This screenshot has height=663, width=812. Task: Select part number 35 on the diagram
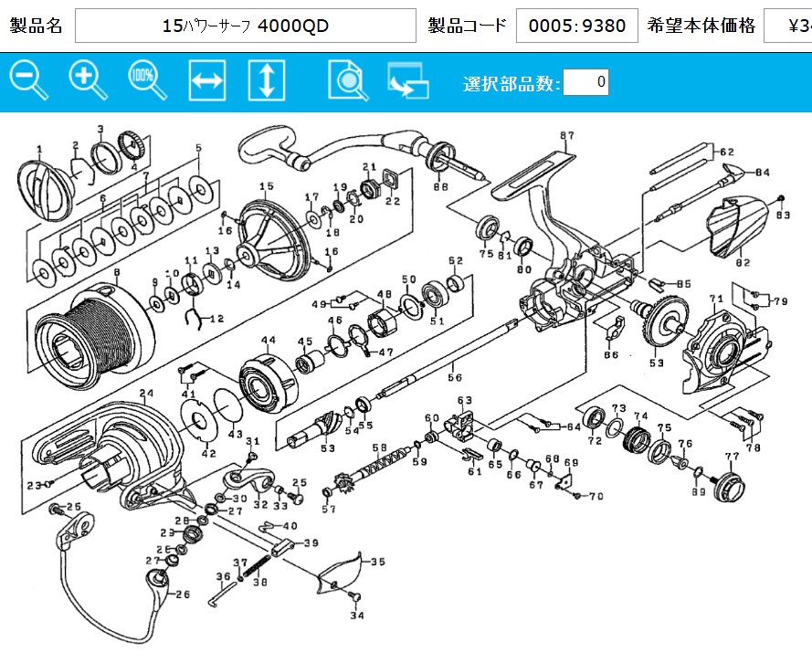click(x=377, y=562)
